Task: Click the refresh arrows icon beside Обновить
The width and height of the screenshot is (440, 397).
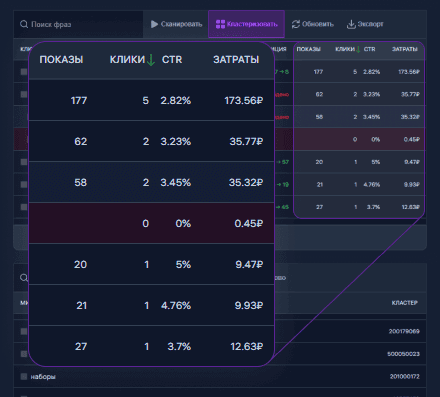Action: coord(296,24)
